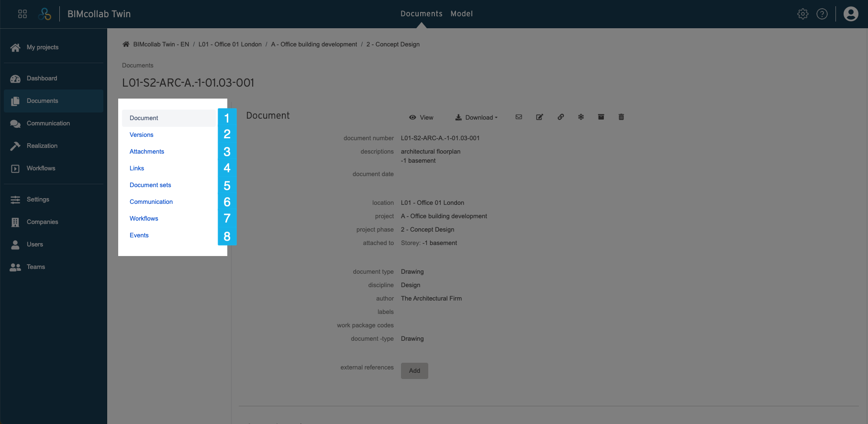Screen dimensions: 868x424
Task: Click the Teams group icon
Action: 15,267
